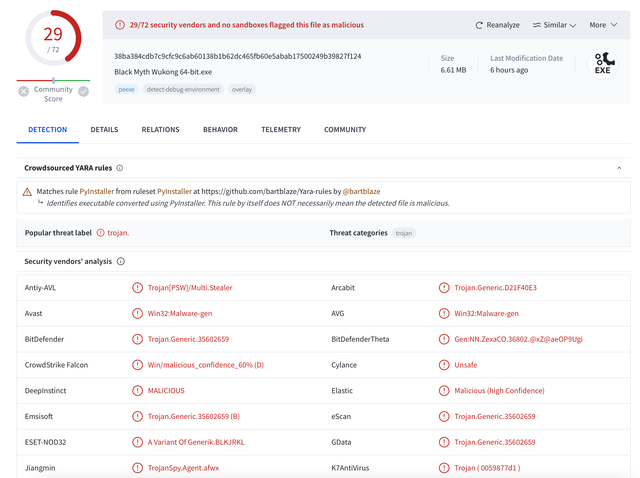This screenshot has width=640, height=478.
Task: Click the alert icon in BitDefender row
Action: (x=138, y=339)
